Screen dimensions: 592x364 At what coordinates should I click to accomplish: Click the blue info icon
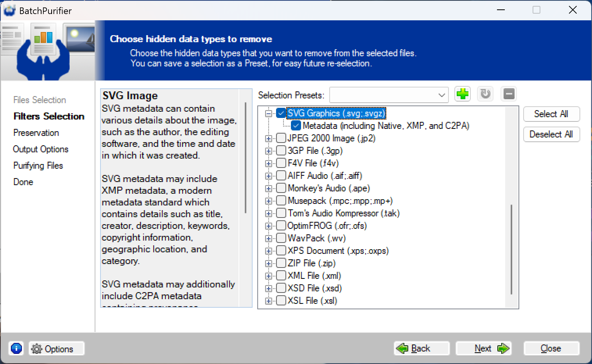click(16, 348)
